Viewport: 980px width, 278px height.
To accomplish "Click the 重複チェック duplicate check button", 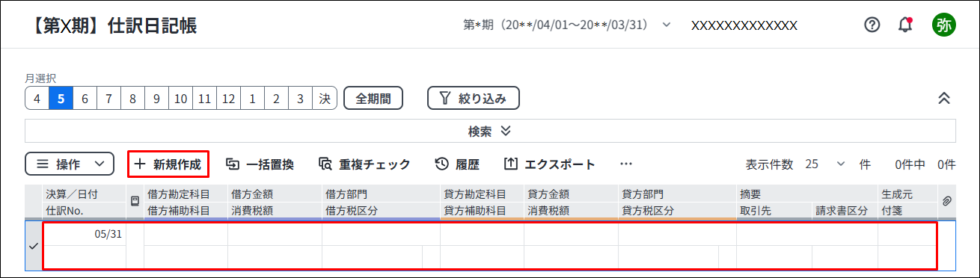I will 364,164.
